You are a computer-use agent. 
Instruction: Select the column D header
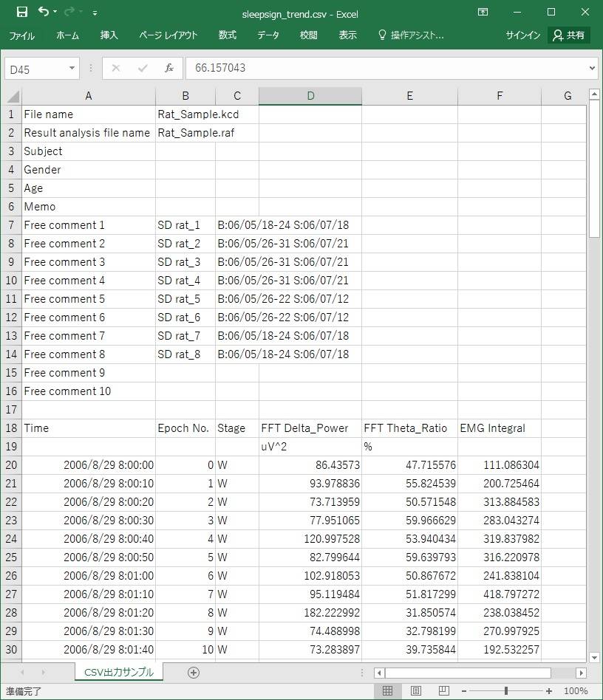[x=310, y=96]
